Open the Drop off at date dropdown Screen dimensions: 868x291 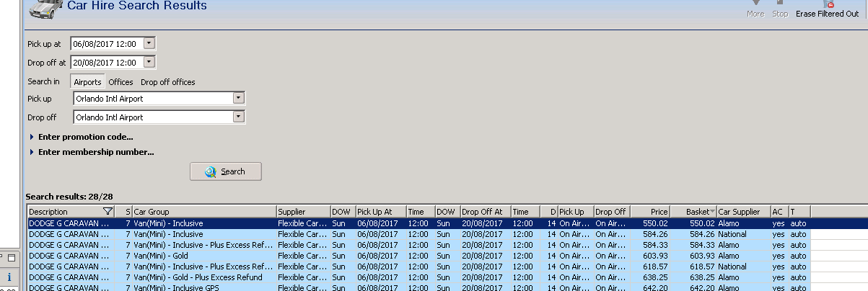pyautogui.click(x=149, y=62)
